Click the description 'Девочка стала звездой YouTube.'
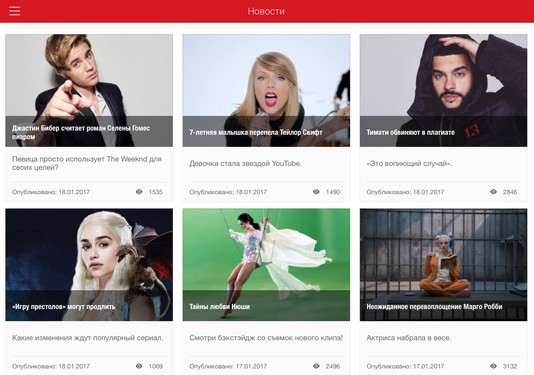This screenshot has height=375, width=534. 246,163
